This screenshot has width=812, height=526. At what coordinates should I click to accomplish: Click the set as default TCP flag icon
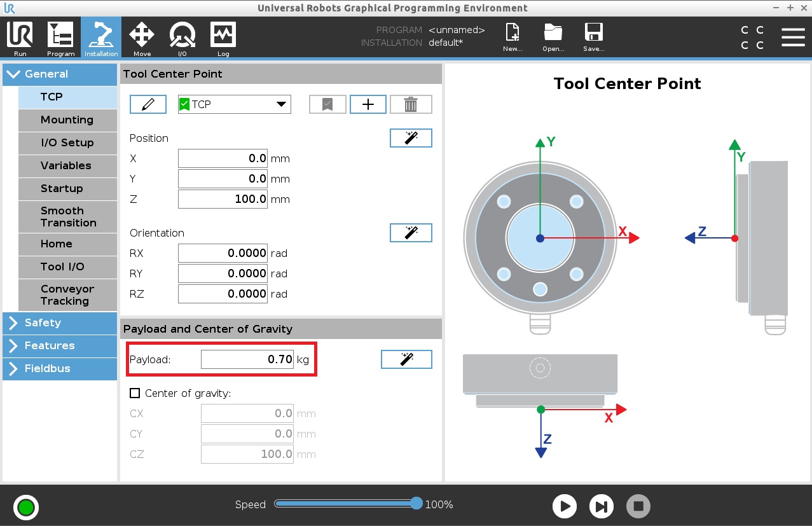327,104
